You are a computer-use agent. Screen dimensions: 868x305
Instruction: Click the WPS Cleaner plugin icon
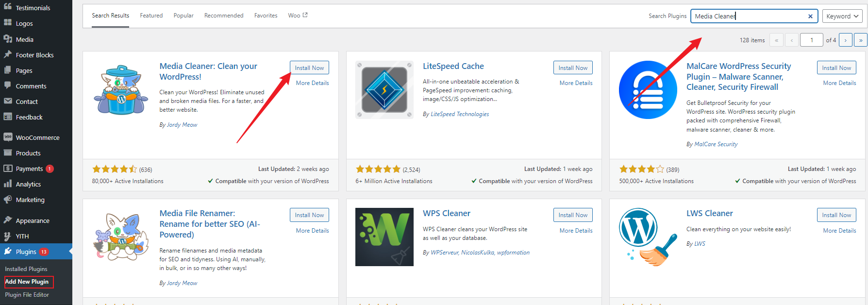384,237
